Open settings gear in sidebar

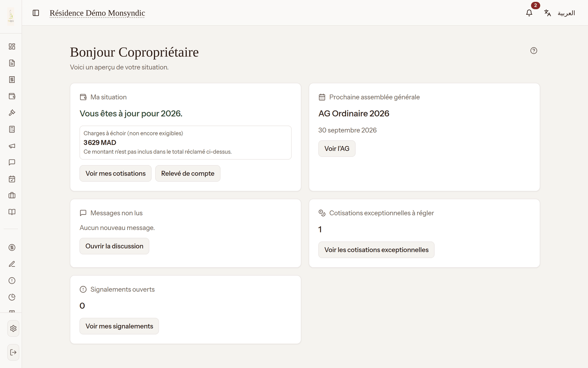click(x=13, y=328)
